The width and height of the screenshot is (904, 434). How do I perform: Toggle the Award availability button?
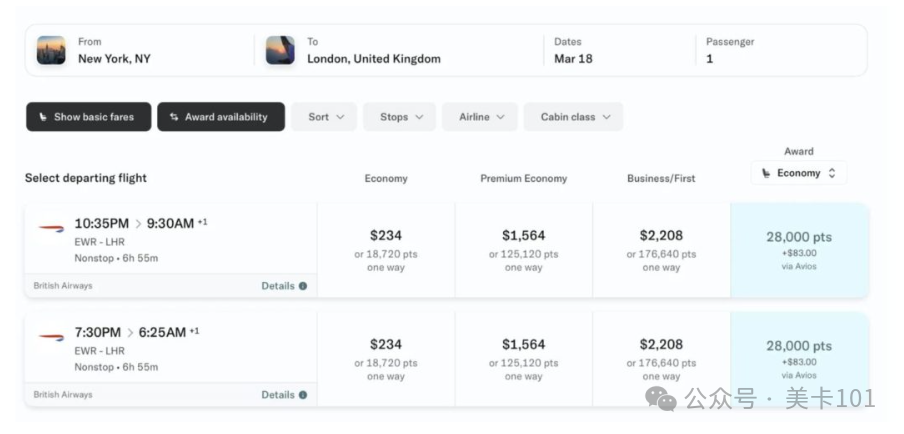[x=221, y=117]
